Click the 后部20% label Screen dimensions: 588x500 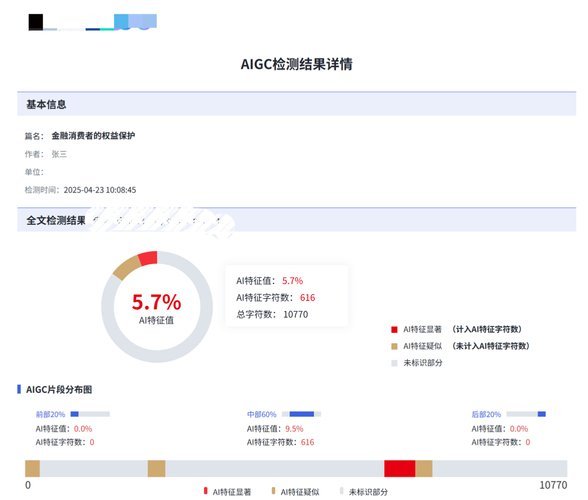click(486, 414)
